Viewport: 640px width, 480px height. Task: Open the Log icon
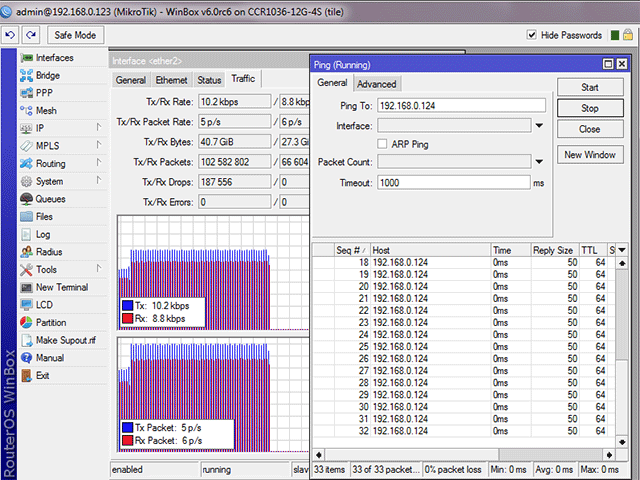(x=27, y=234)
